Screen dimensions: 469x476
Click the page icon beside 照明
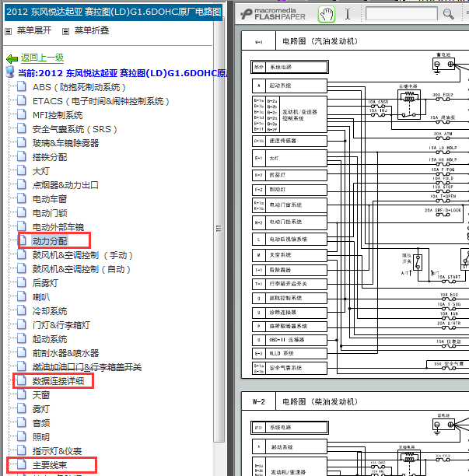click(x=22, y=436)
